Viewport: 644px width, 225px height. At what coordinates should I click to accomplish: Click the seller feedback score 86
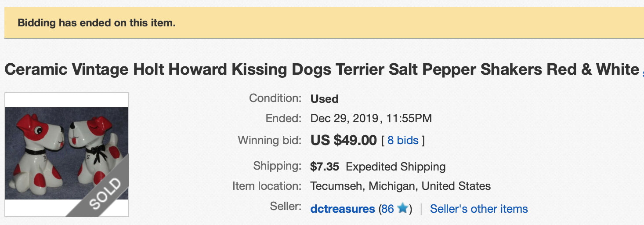click(x=387, y=209)
